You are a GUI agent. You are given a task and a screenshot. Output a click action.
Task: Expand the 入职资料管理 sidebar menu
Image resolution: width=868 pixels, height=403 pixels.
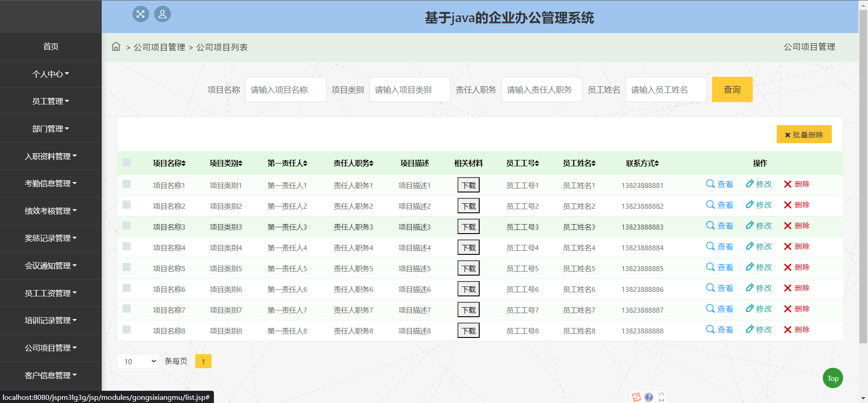pyautogui.click(x=51, y=156)
